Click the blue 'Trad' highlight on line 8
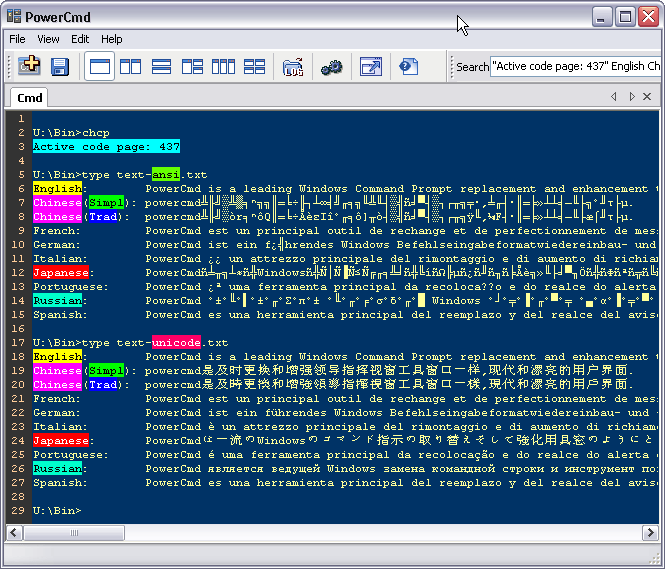665x569 pixels. 103,216
